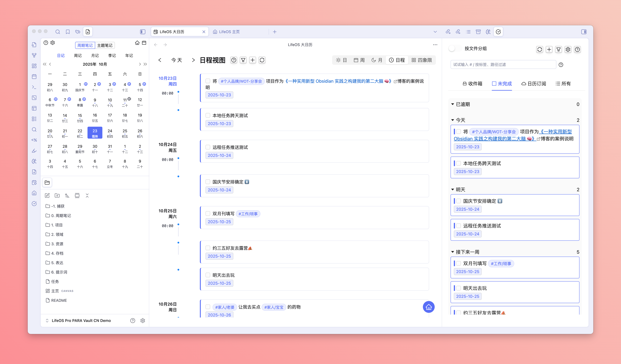Check the 双月刊填写 task in schedule view

[208, 214]
